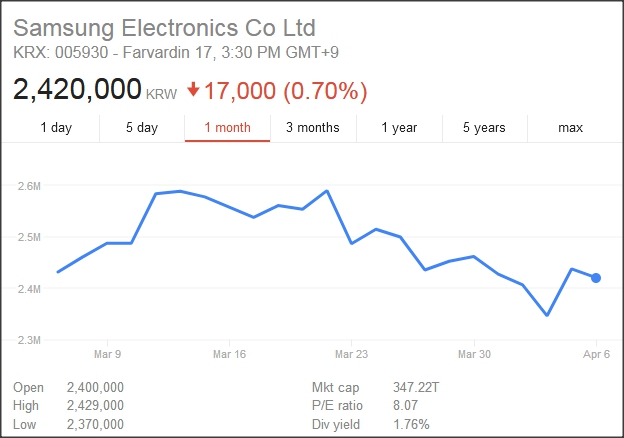This screenshot has width=624, height=438.
Task: Click the 2,420,000 current price
Action: 77,89
